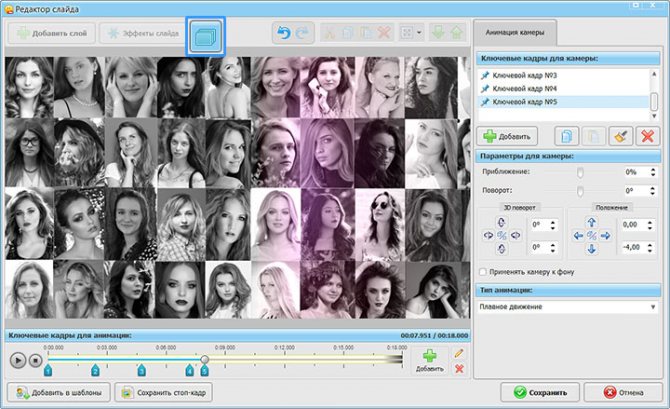Open the 'Тип анимации' dropdown
The image size is (670, 409).
pos(567,306)
